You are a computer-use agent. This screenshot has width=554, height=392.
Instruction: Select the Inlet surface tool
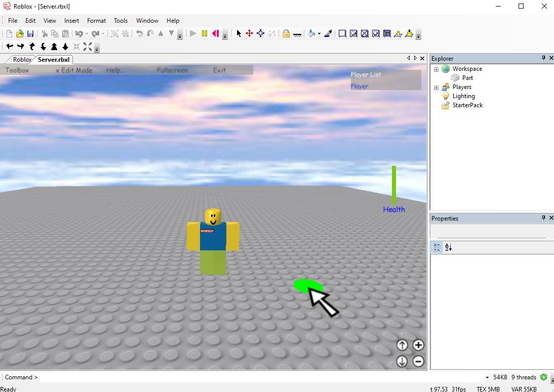click(x=387, y=33)
